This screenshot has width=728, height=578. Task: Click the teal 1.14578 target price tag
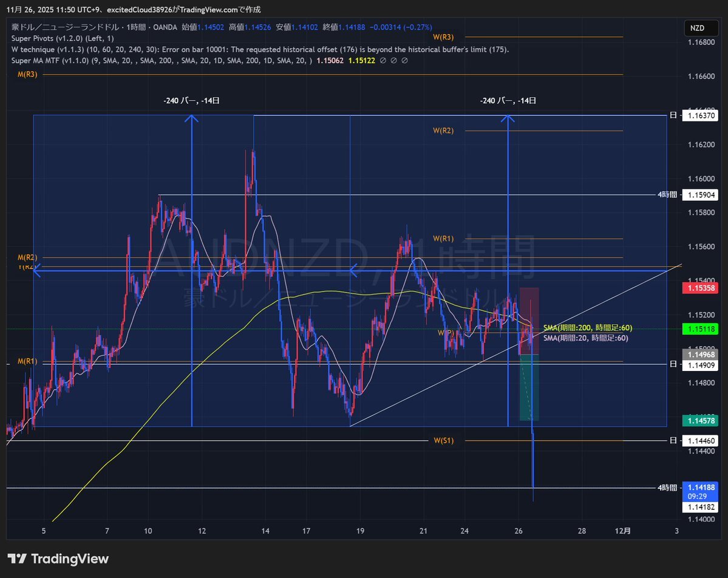pyautogui.click(x=700, y=421)
